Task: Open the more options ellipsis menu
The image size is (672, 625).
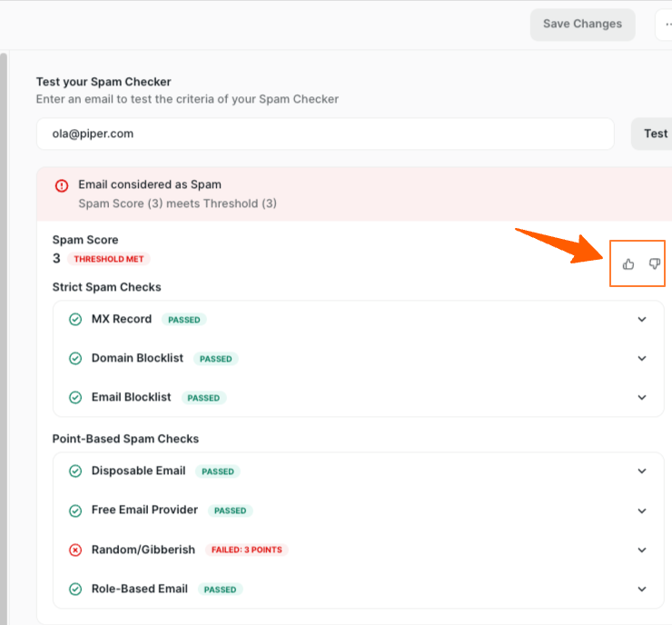Action: 666,25
